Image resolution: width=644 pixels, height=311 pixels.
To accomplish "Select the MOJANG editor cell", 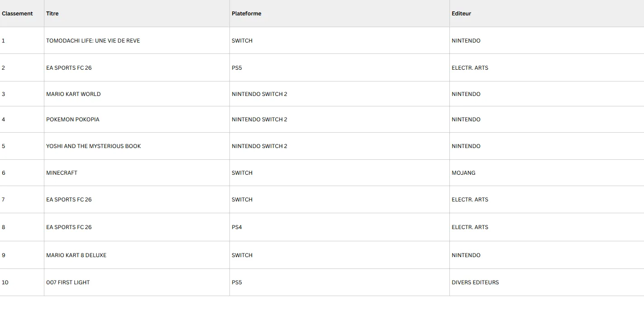I will (547, 173).
